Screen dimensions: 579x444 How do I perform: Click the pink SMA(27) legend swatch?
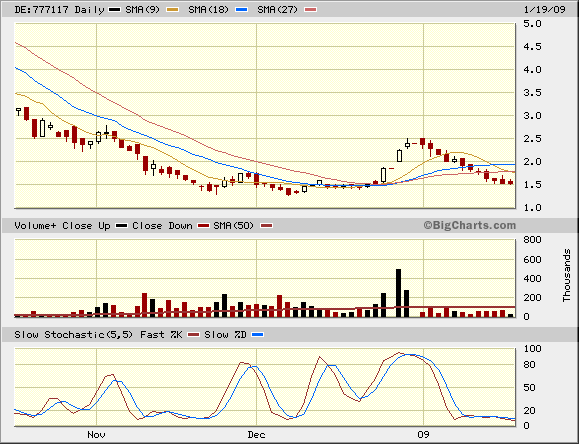click(x=311, y=10)
